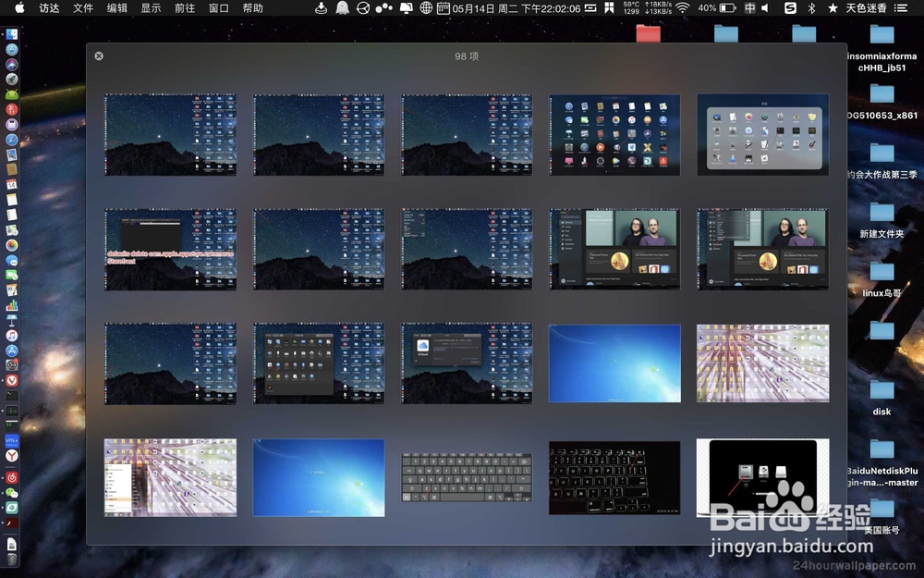
Task: Open the Wi-Fi menu in the menu bar
Action: 680,9
